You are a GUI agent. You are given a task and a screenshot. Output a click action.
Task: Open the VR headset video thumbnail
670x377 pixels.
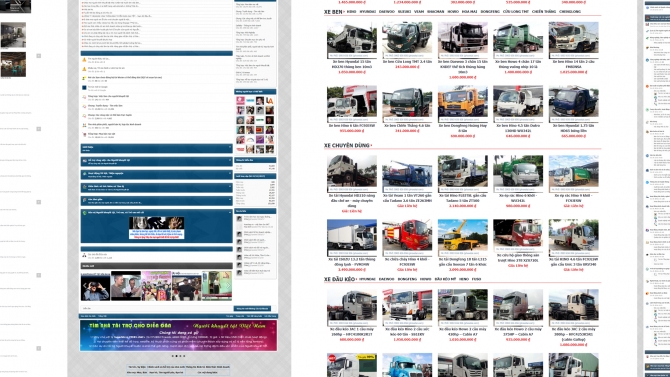point(95,286)
